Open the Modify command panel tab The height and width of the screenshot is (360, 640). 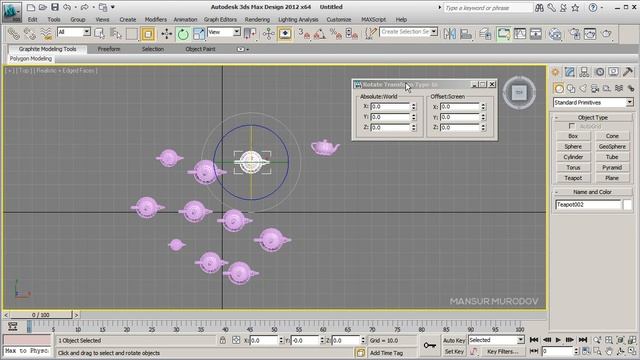pos(570,72)
